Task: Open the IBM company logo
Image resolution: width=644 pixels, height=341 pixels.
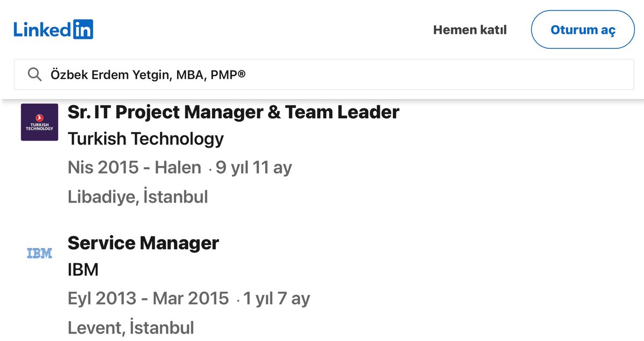Action: click(39, 253)
